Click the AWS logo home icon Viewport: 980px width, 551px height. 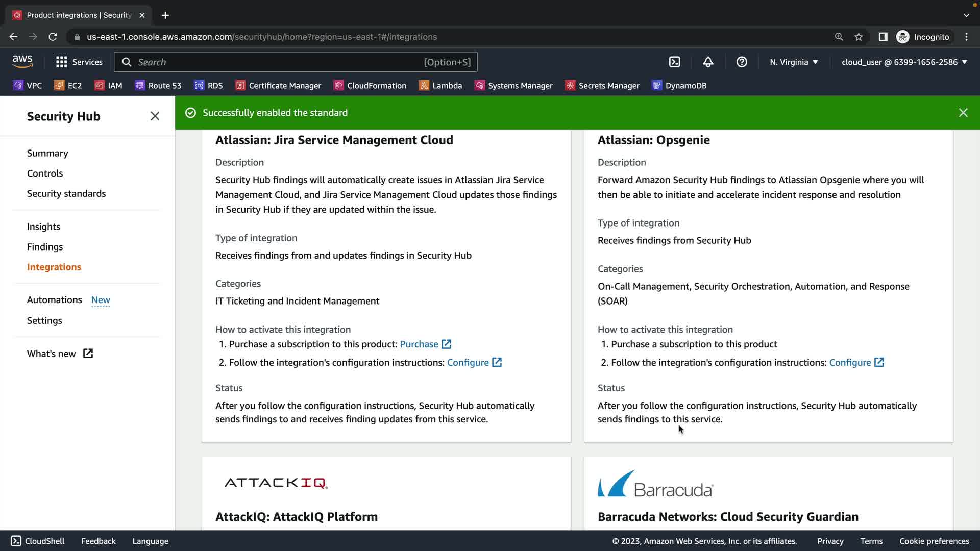click(x=22, y=61)
